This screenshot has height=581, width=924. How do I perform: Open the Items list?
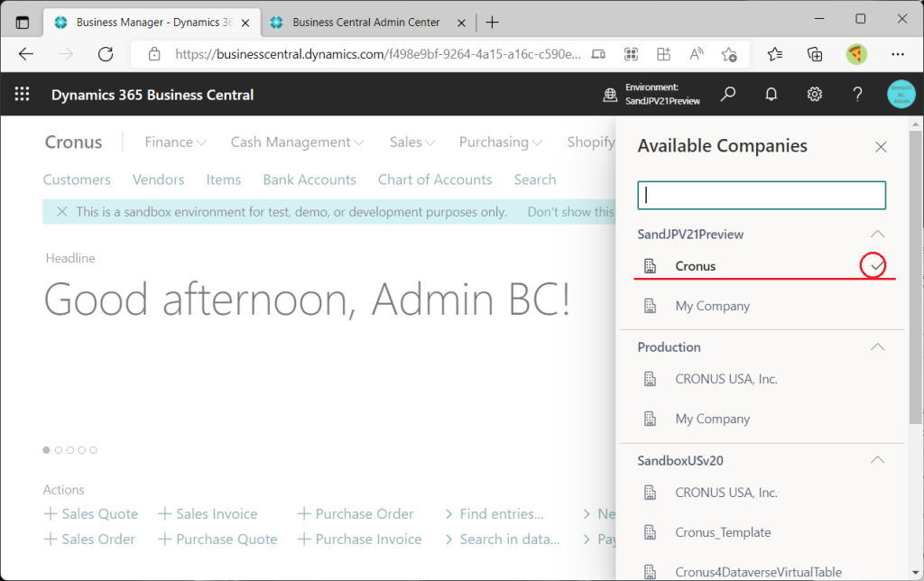coord(224,180)
